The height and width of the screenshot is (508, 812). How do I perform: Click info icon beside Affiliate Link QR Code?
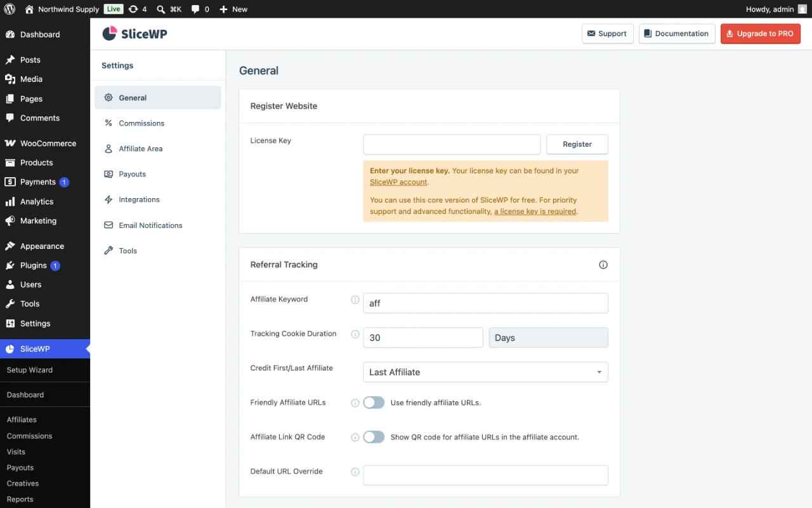355,437
